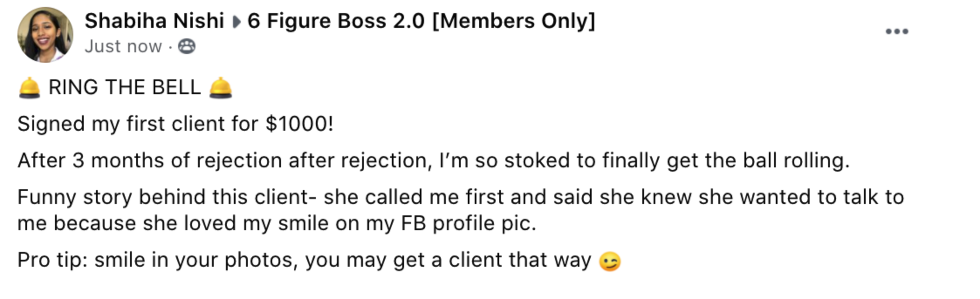Click the $1000! amount text

point(299,124)
